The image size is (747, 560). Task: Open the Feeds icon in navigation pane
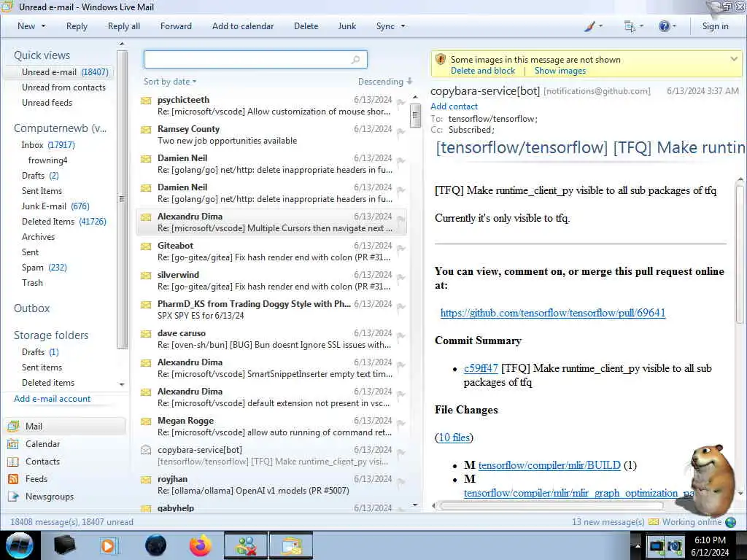coord(13,479)
